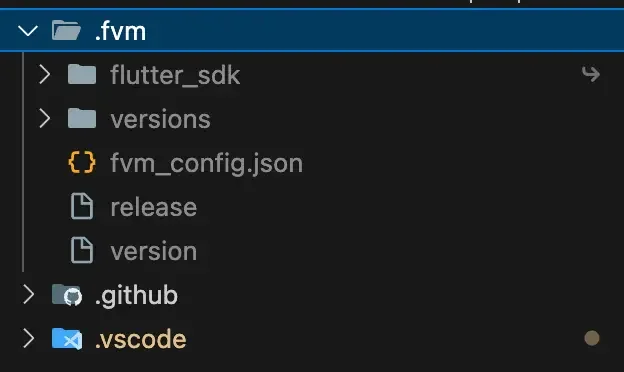This screenshot has width=624, height=372.
Task: Click the GitHub folder icon
Action: click(67, 295)
